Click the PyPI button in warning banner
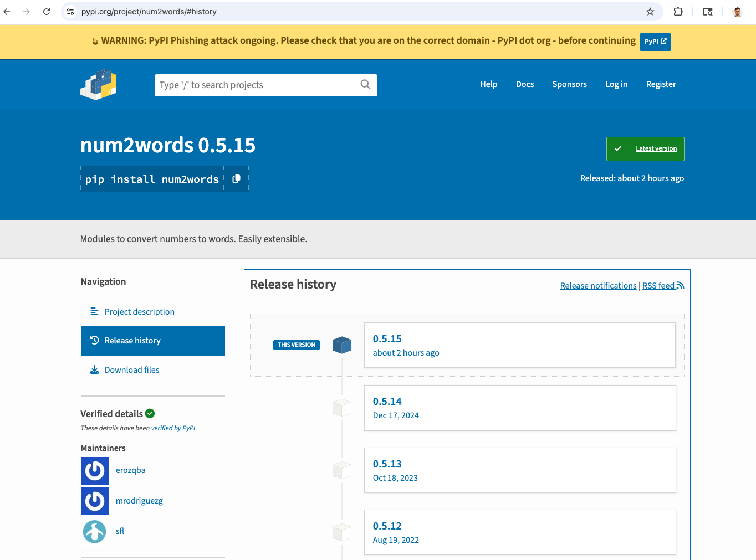 [655, 42]
